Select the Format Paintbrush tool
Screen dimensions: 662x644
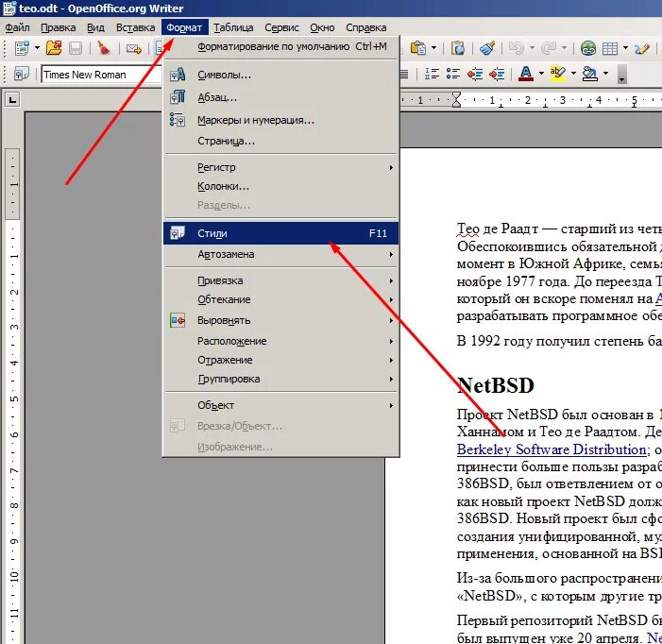point(487,48)
